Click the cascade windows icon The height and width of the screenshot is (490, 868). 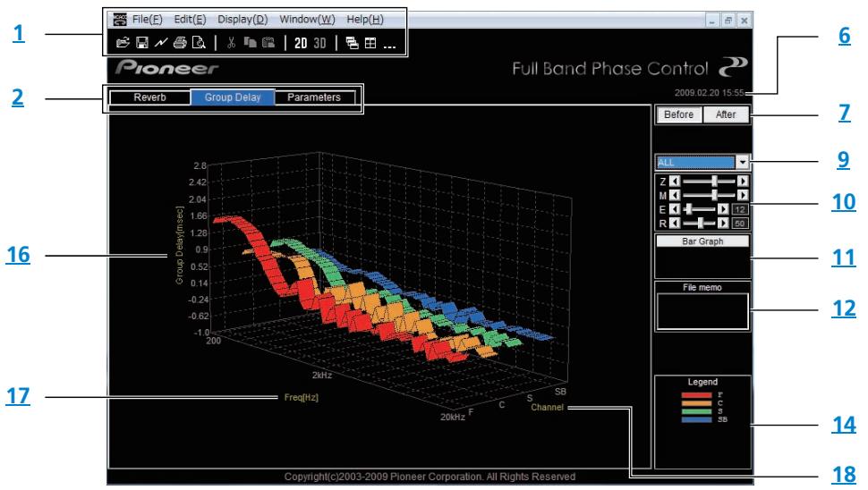tap(352, 43)
